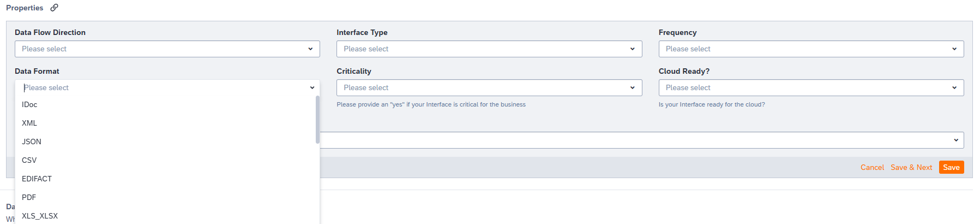
Task: Click the orange Save button
Action: [951, 167]
